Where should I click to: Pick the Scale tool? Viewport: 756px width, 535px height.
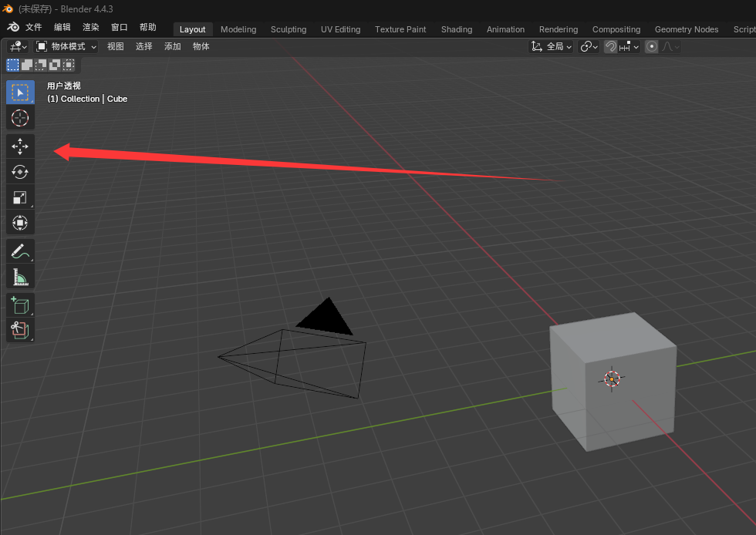click(20, 197)
